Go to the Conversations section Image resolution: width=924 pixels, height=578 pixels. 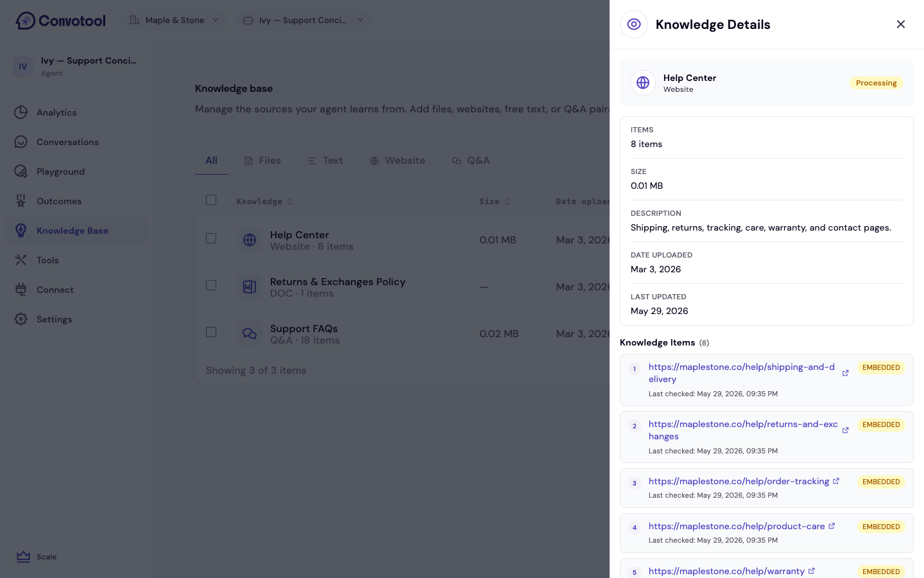76,142
